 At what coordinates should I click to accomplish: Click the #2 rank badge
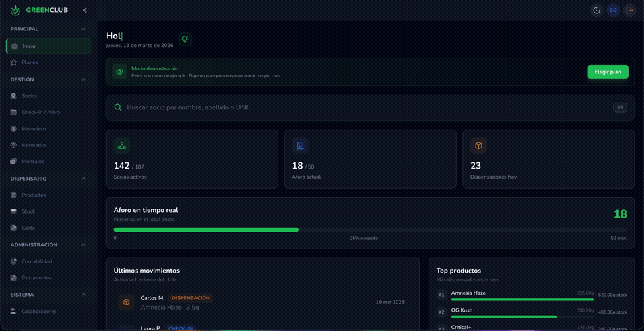tap(441, 312)
